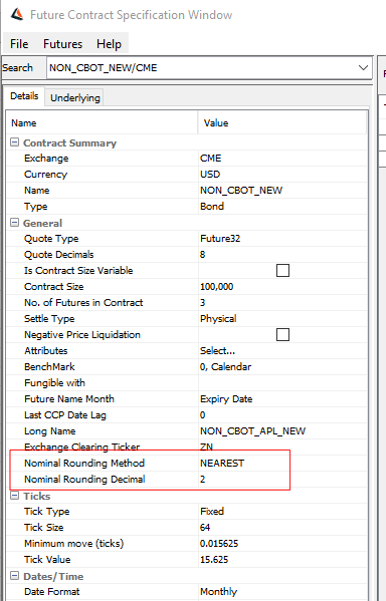This screenshot has height=601, width=386.
Task: Select the Quote Type row label
Action: coord(51,239)
